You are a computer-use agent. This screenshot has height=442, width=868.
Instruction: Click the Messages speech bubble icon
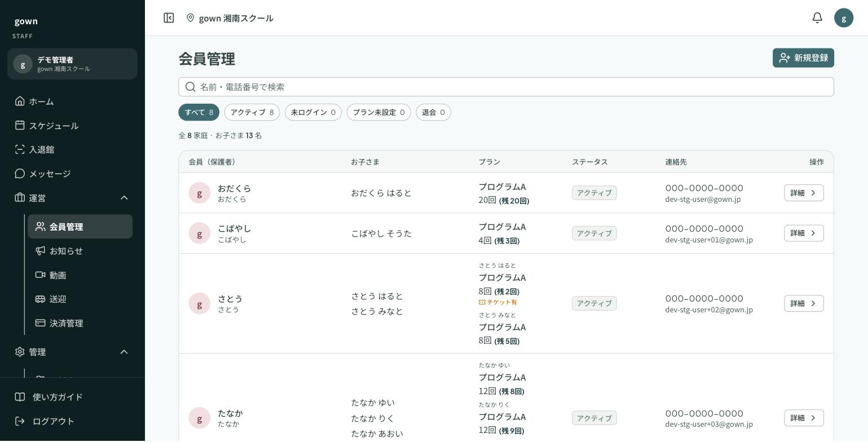(x=20, y=174)
